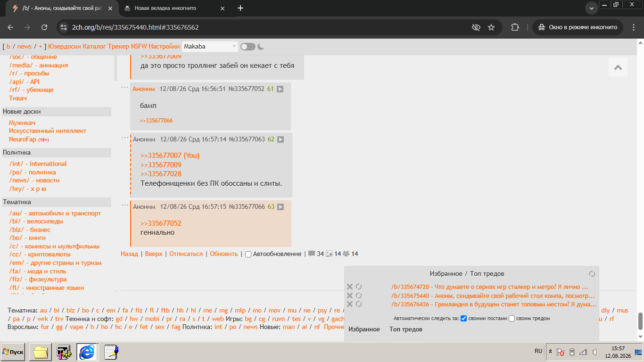Open the notepad icon in the taskbar
This screenshot has height=362, width=644.
pyautogui.click(x=111, y=352)
